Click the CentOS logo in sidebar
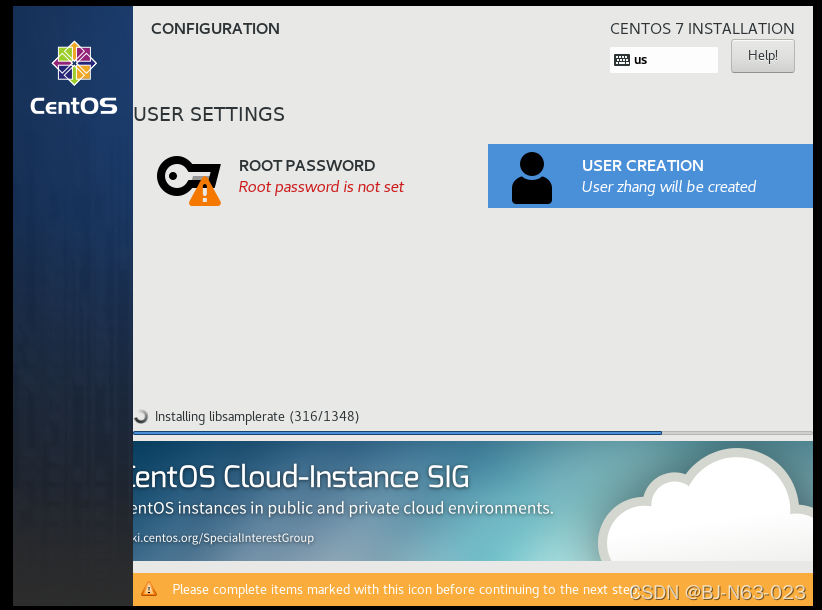This screenshot has height=610, width=822. (x=74, y=63)
